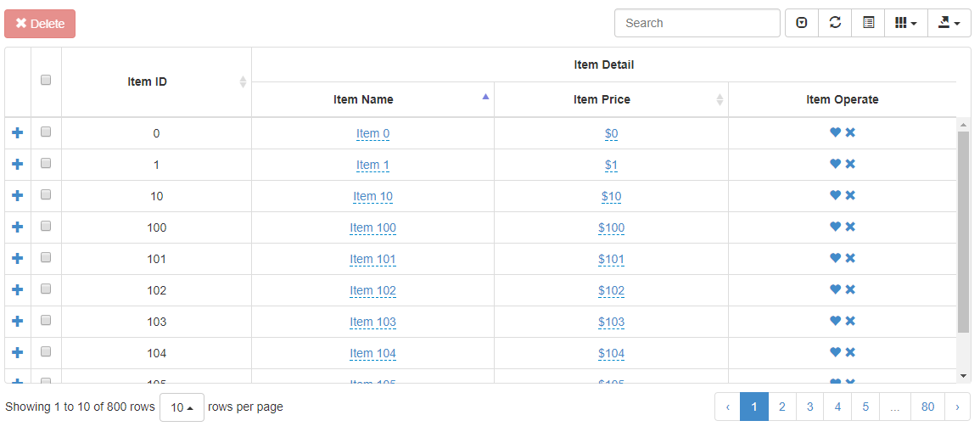The height and width of the screenshot is (432, 980).
Task: Remove Item 100 with X icon
Action: (x=850, y=227)
